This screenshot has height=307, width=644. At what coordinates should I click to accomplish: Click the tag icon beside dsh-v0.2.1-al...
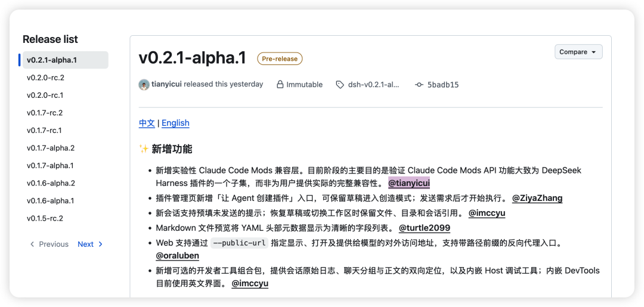[340, 85]
